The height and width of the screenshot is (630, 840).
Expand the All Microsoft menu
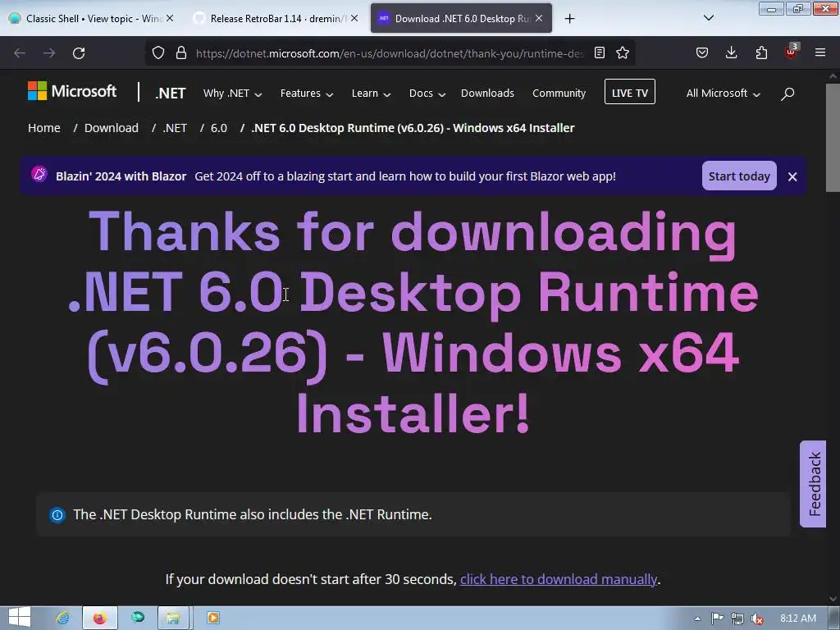723,94
